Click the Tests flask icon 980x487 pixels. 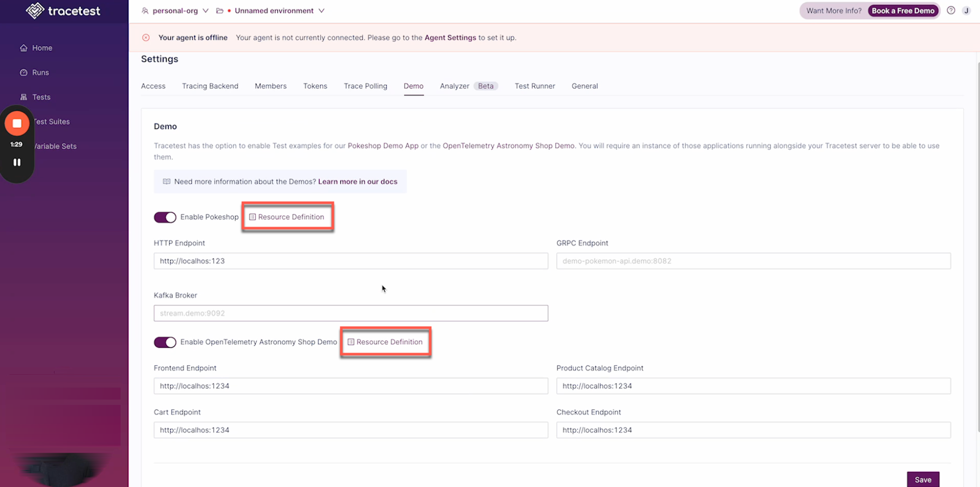pos(23,97)
